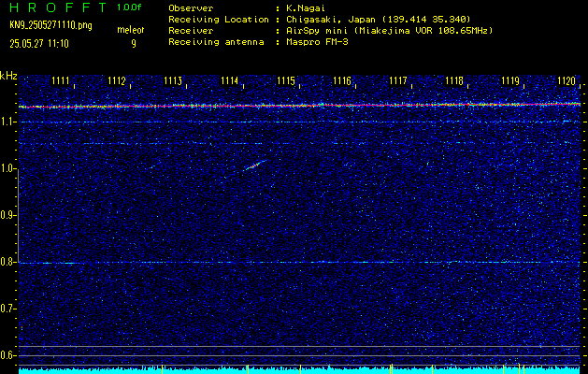This screenshot has width=588, height=374.
Task: Click the timestamp 25.05.27 11:10
Action: coord(39,44)
